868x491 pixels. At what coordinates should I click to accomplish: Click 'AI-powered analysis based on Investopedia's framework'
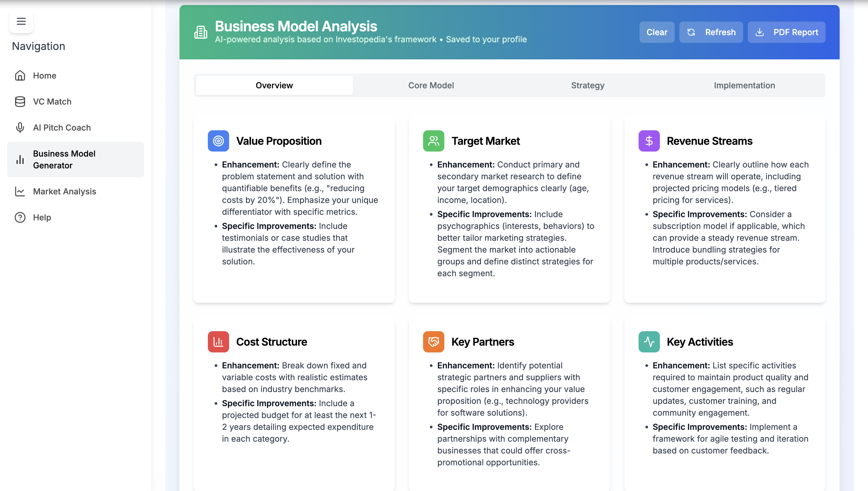tap(325, 40)
